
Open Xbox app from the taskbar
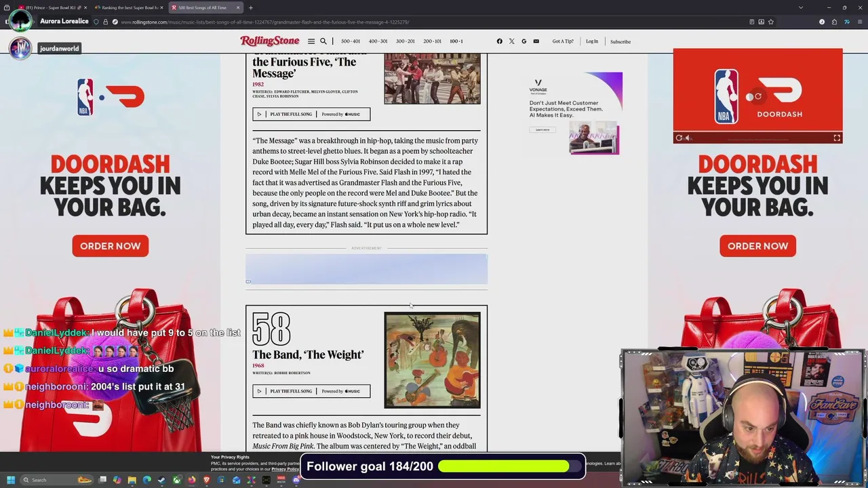point(177,480)
